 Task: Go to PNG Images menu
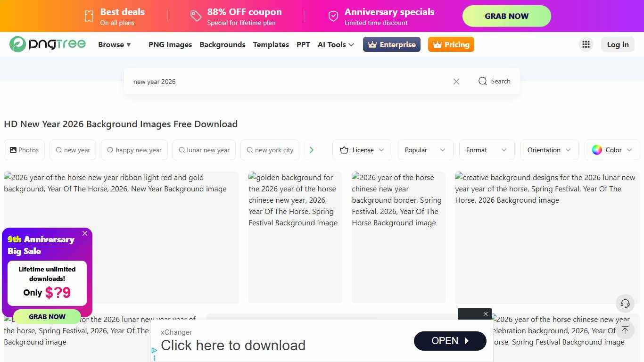click(x=170, y=44)
